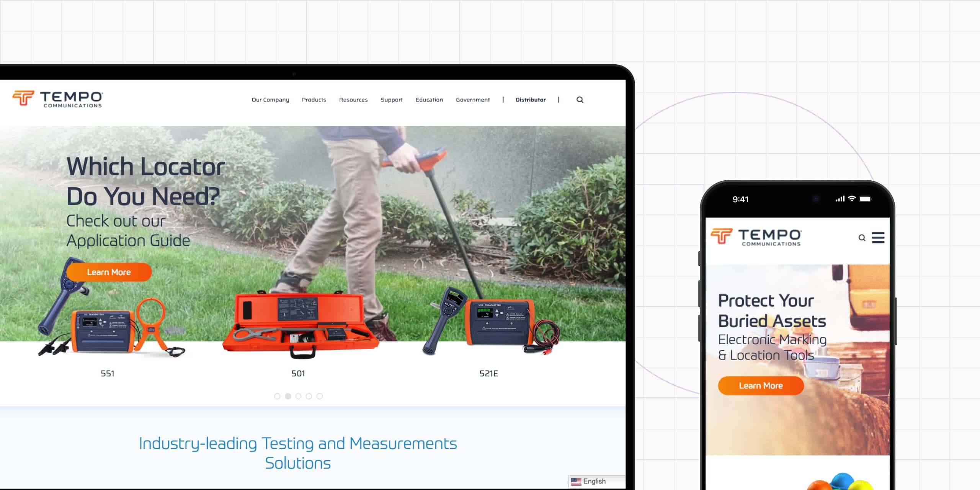Open the Our Company menu
Screen dimensions: 980x490
click(x=270, y=100)
